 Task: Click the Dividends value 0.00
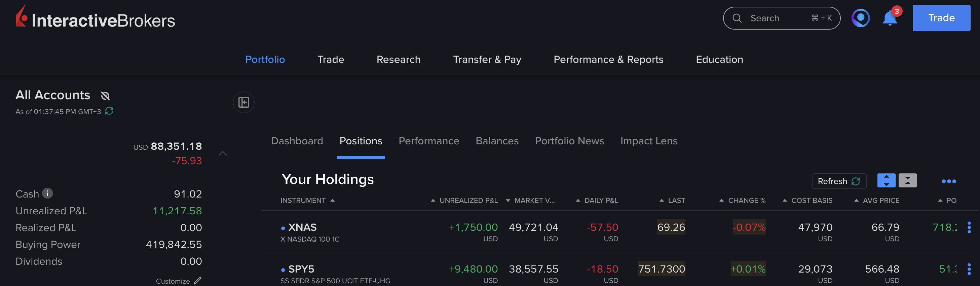click(x=191, y=261)
